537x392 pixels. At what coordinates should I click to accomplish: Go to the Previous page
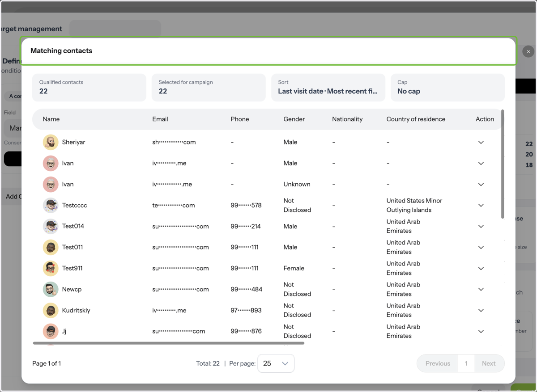tap(438, 363)
